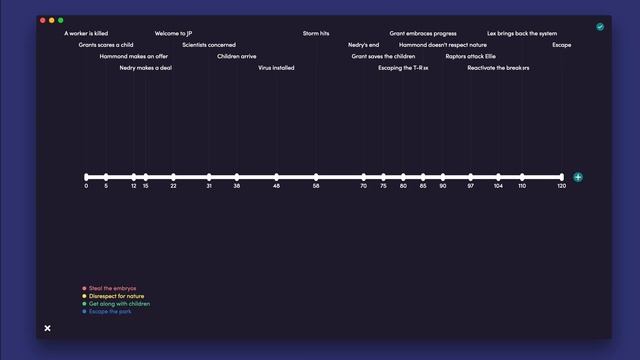Click the 'Escape' event label

562,45
